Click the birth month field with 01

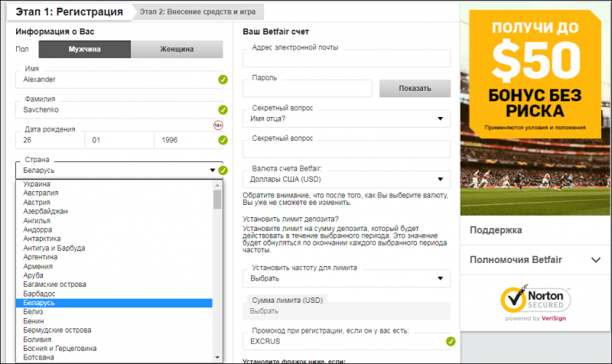tap(119, 140)
